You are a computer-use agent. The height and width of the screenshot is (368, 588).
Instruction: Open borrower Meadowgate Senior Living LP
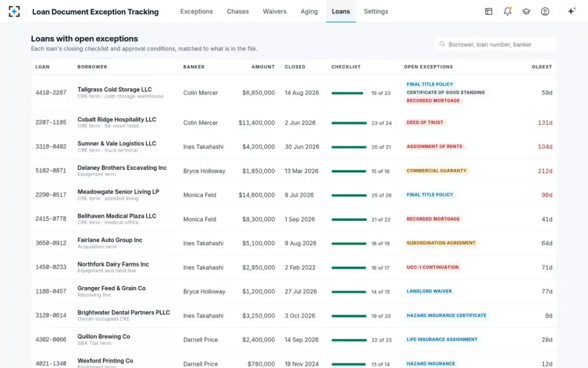coord(118,191)
